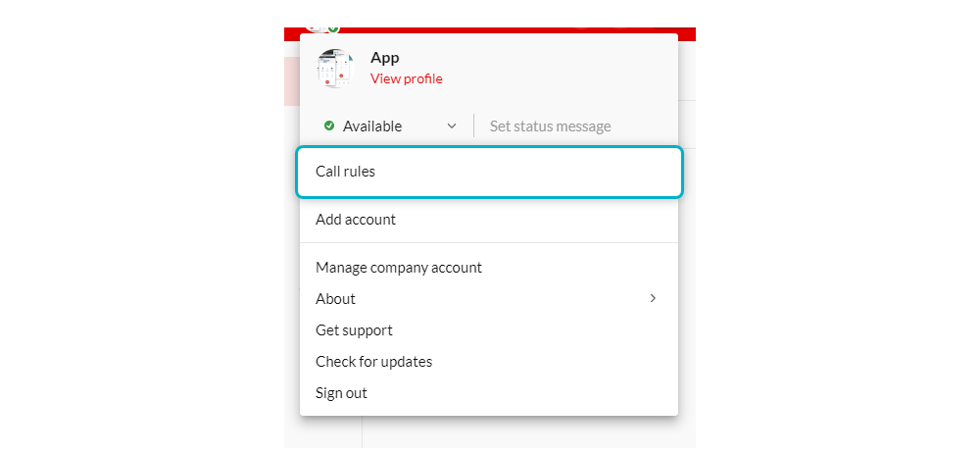Select Add account from the menu
Viewport: 980px width, 454px height.
[x=356, y=220]
